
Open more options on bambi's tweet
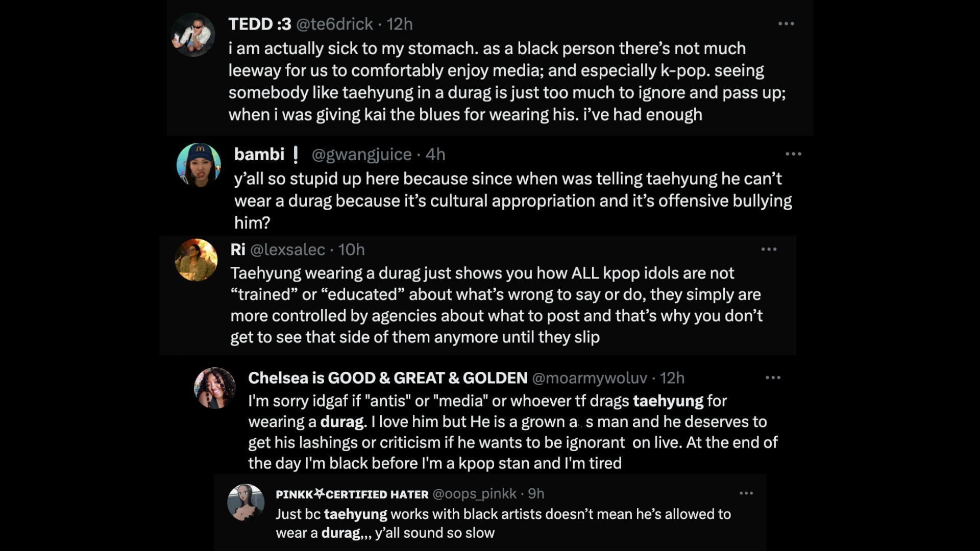pyautogui.click(x=793, y=154)
